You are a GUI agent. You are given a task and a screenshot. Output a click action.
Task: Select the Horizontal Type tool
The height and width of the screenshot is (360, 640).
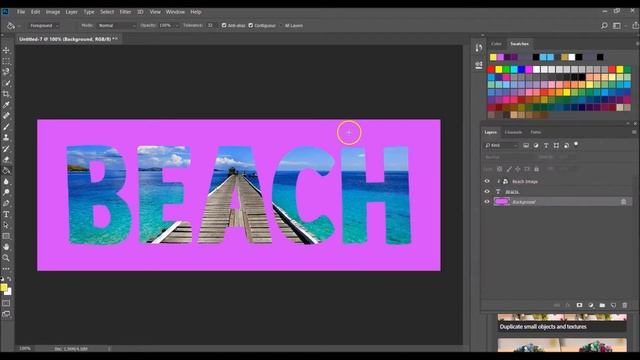tap(6, 214)
